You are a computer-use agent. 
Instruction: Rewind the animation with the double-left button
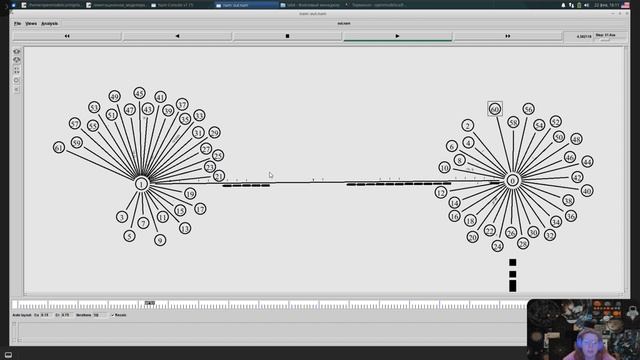pos(67,36)
